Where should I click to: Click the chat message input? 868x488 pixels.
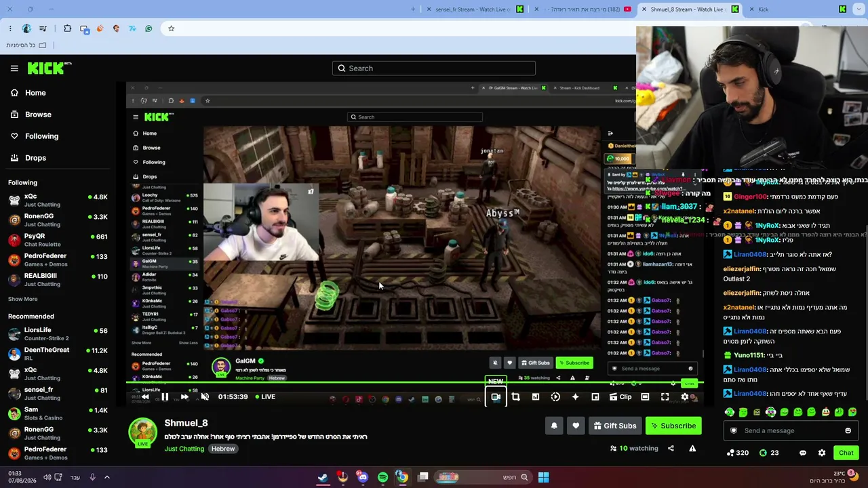pos(791,431)
